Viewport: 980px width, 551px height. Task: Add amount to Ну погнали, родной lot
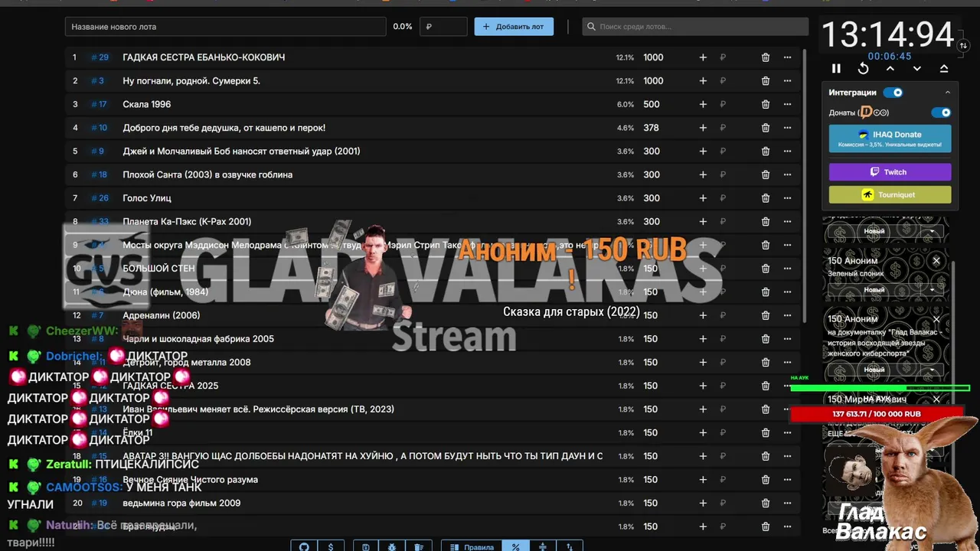coord(703,81)
